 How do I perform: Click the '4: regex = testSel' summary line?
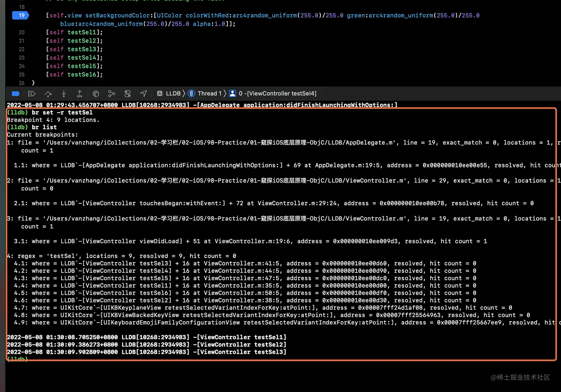[121, 256]
